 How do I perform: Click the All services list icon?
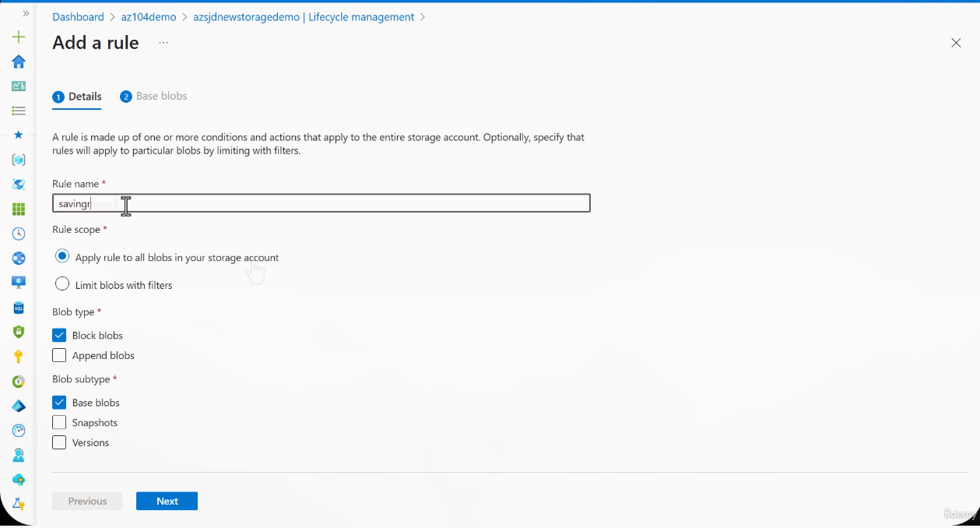(x=19, y=111)
